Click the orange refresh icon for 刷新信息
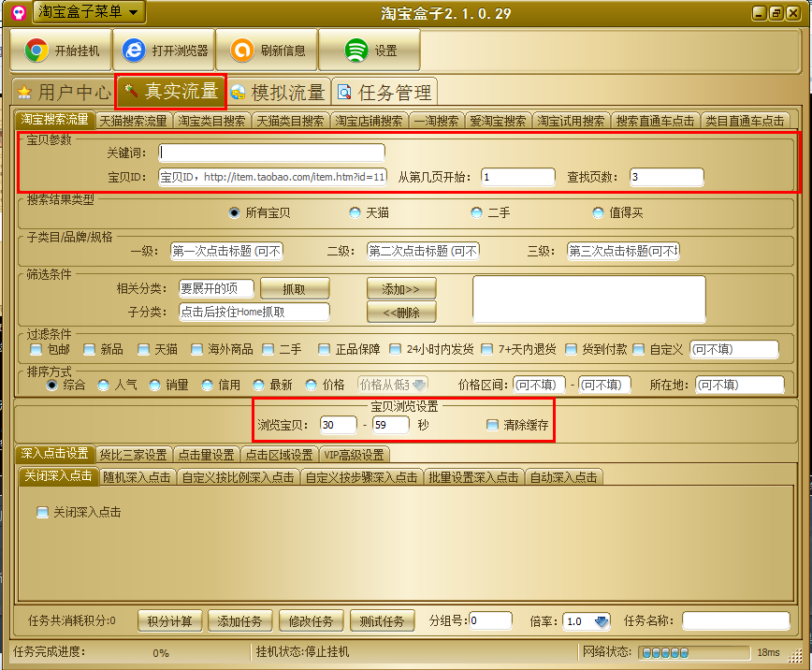This screenshot has height=670, width=812. point(242,51)
